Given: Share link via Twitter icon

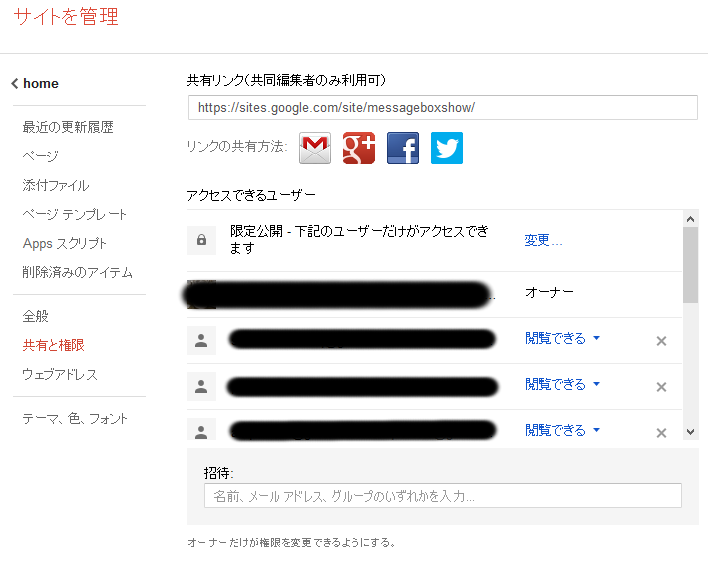Looking at the screenshot, I should (x=447, y=148).
